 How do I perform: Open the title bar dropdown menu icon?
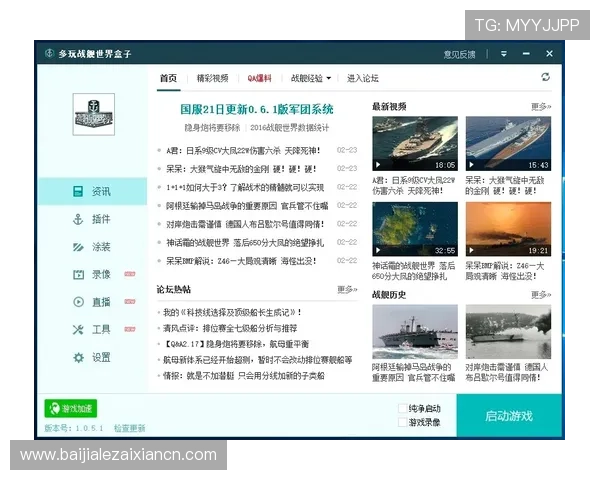(x=504, y=54)
